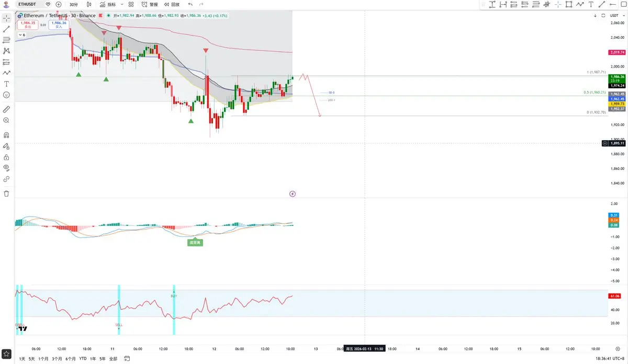Click the user profile avatar
628x364 pixels.
coord(6,4)
